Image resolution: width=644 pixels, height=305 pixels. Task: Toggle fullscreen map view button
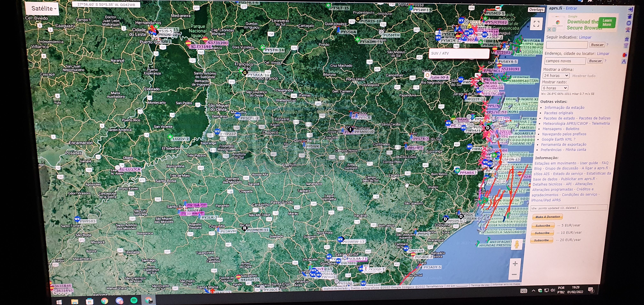tap(536, 24)
